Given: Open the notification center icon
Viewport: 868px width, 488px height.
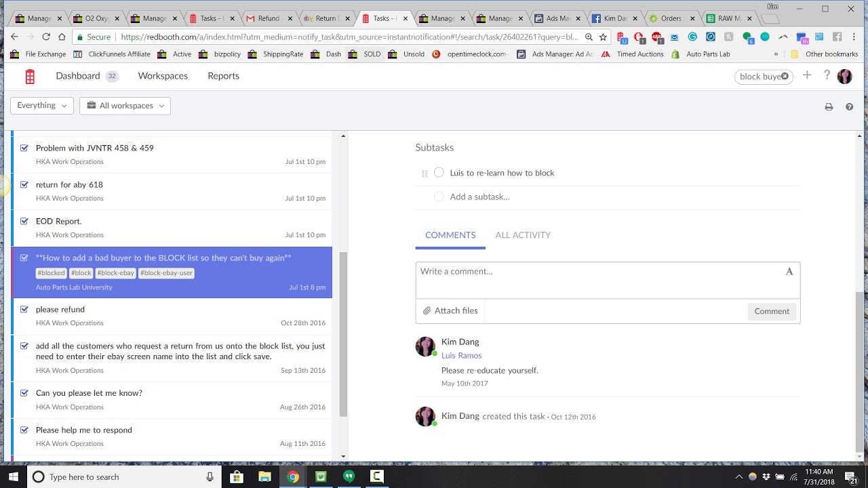Looking at the screenshot, I should point(851,476).
